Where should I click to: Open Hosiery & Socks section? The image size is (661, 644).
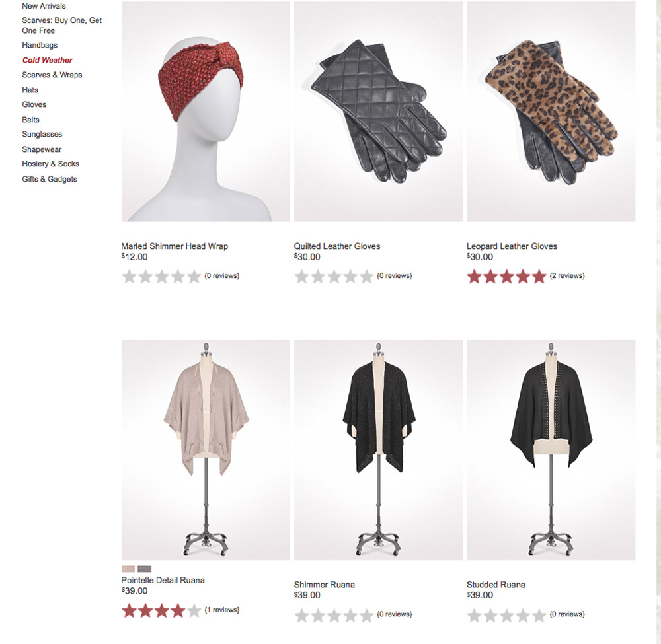tap(51, 164)
